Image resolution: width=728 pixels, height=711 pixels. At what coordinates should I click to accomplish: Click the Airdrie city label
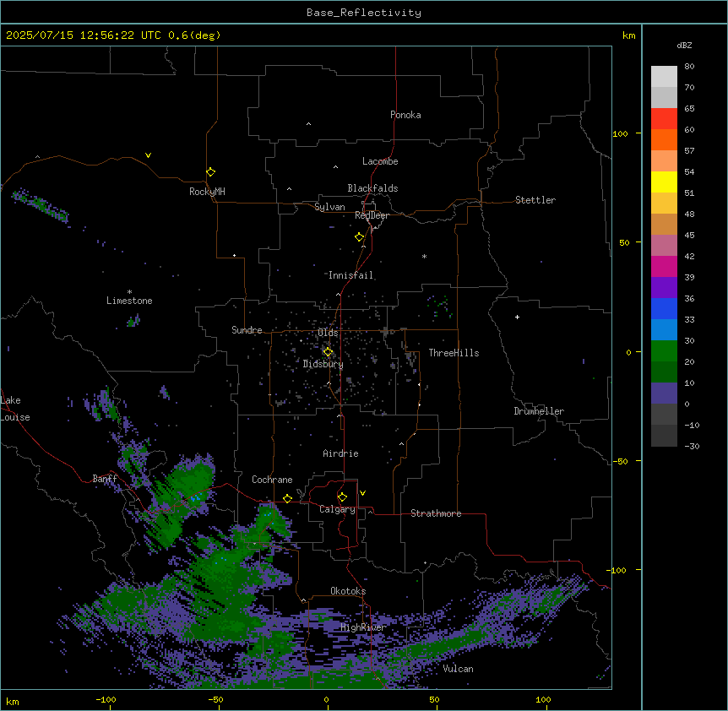341,453
